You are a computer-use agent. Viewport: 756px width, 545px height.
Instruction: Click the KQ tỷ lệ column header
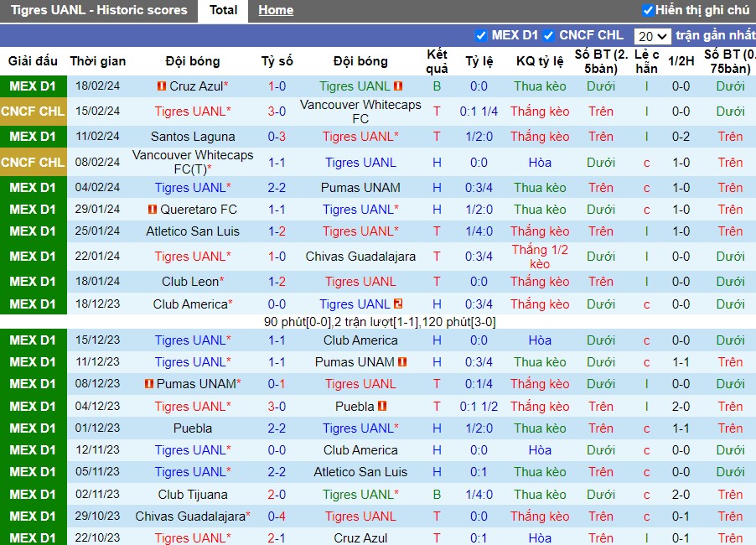540,61
